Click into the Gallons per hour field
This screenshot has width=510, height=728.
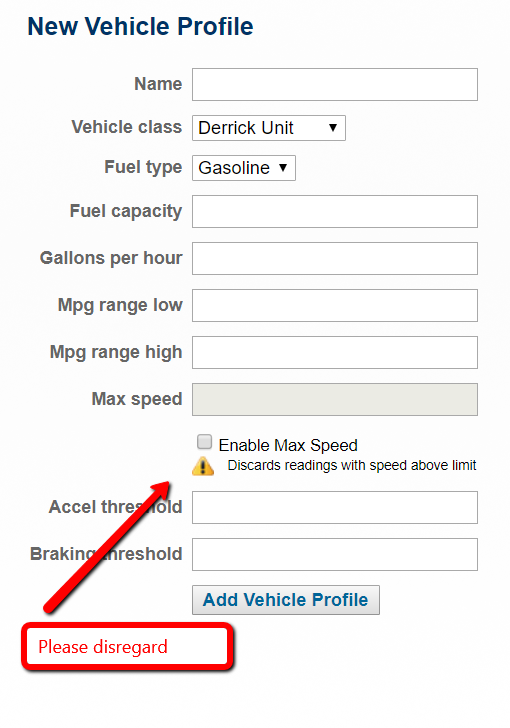point(335,259)
